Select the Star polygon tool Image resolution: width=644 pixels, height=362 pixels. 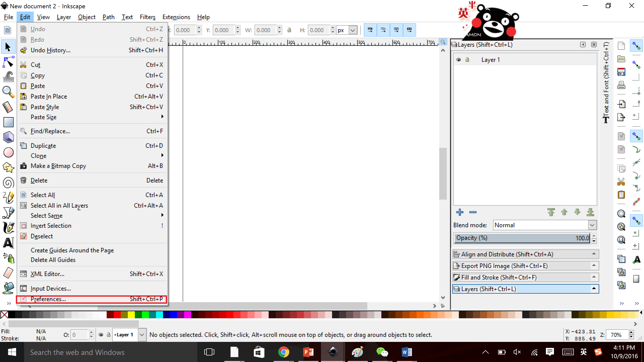8,168
